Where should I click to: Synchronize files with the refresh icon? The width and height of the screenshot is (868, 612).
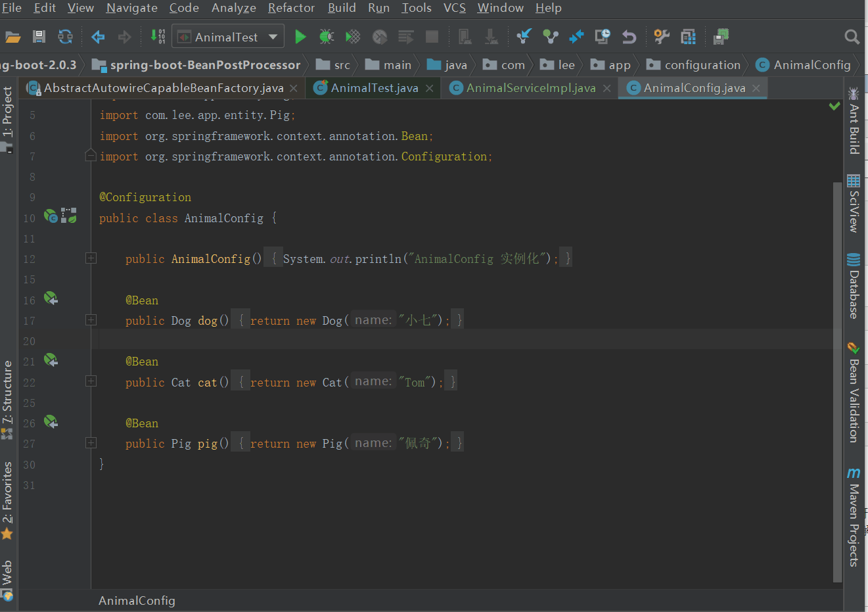(x=65, y=37)
